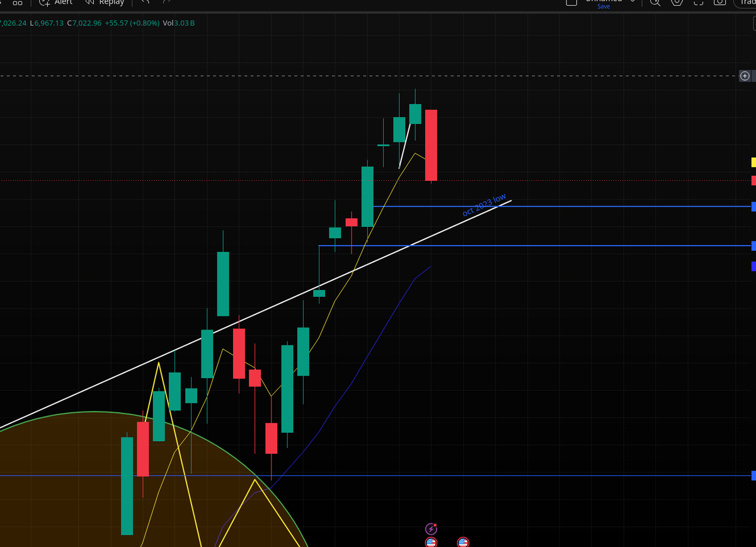Screen dimensions: 756x547
Task: Open the rightmost US flag economic event
Action: pyautogui.click(x=463, y=542)
